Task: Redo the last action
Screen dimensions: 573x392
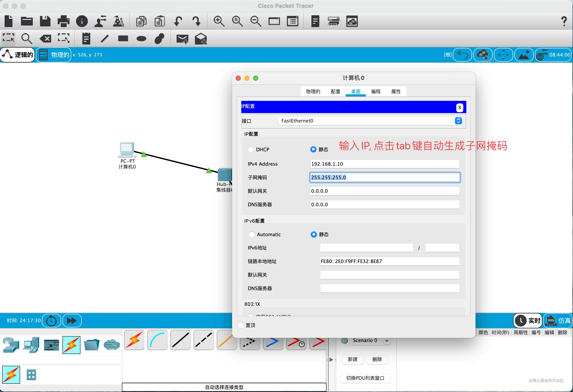Action: point(196,21)
